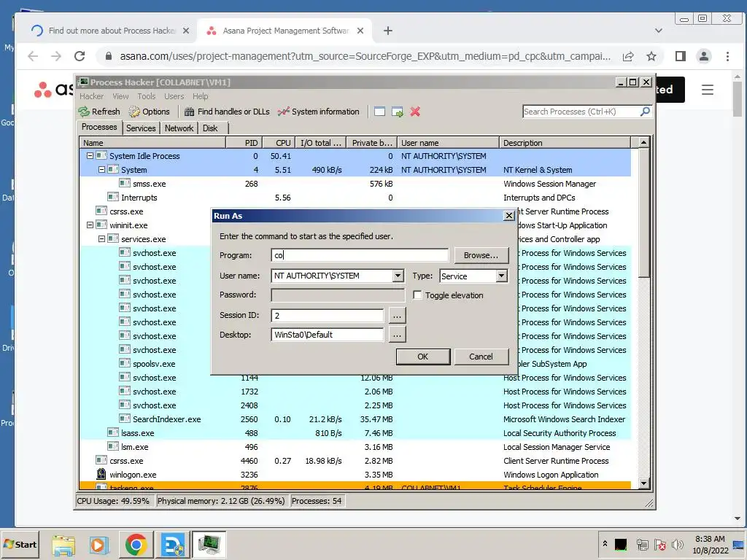
Task: Select the winlogon.exe process icon
Action: pos(101,474)
